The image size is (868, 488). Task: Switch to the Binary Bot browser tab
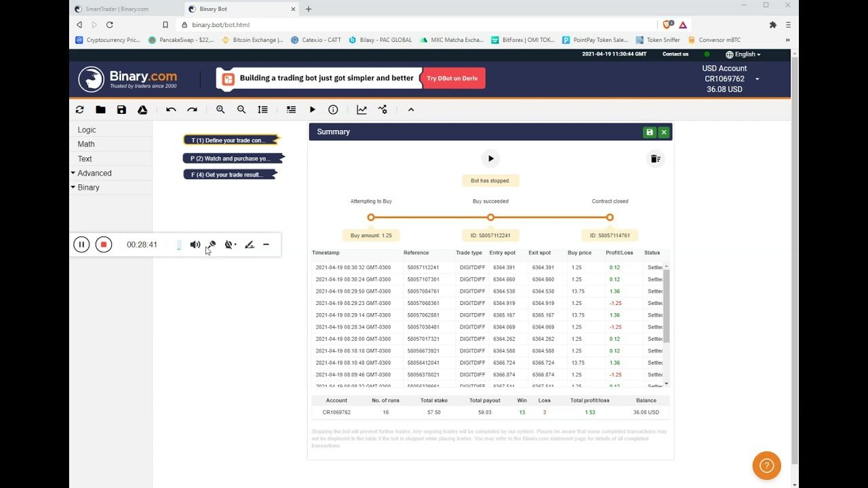pyautogui.click(x=240, y=9)
